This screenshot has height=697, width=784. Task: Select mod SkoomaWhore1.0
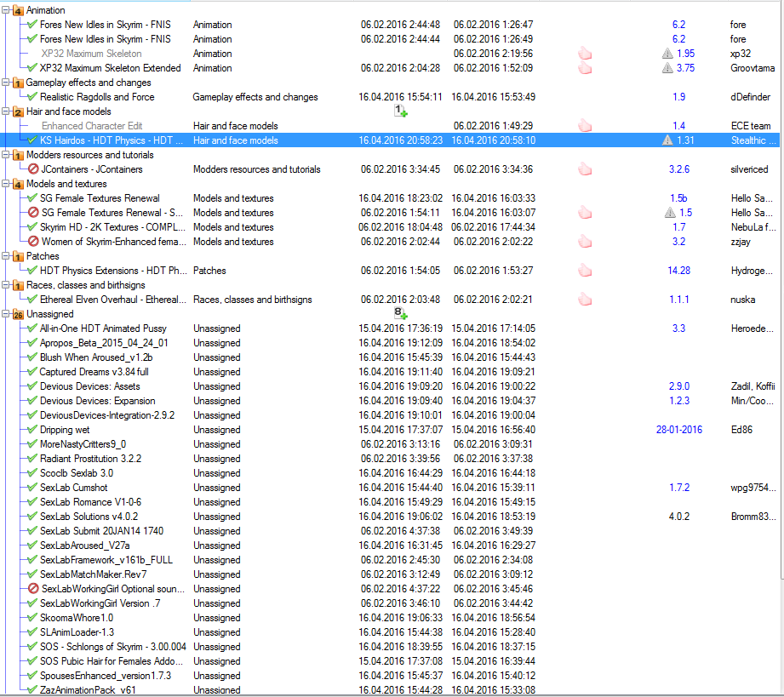click(77, 618)
